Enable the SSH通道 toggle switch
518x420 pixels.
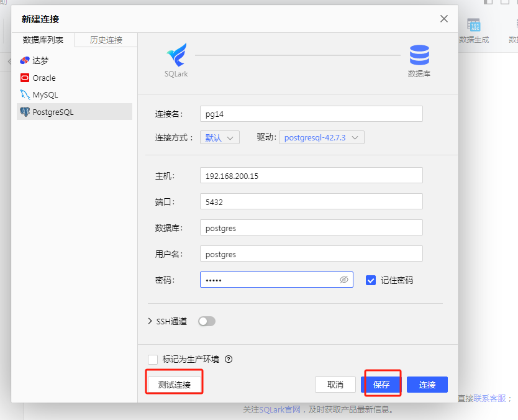(x=207, y=321)
